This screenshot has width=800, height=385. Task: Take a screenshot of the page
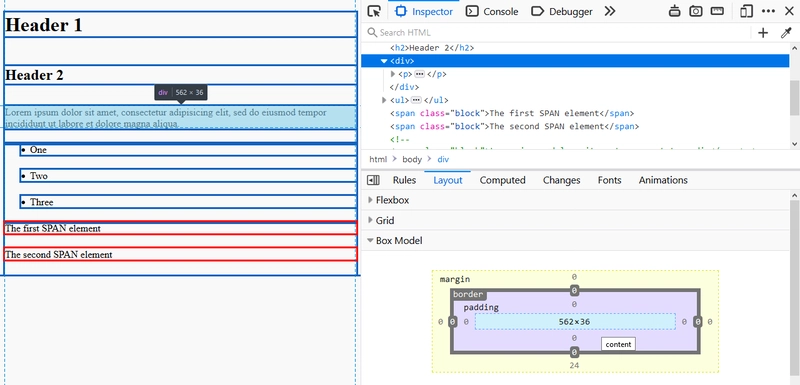click(695, 11)
